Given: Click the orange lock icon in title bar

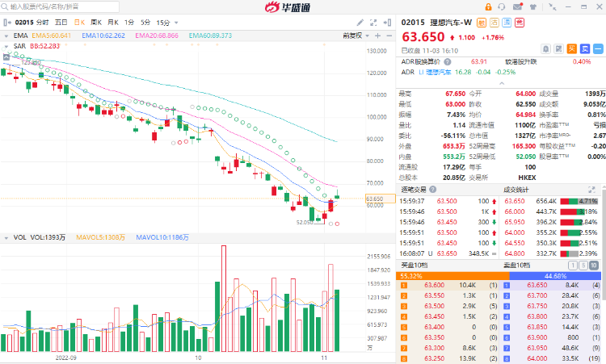Looking at the screenshot, I should (x=488, y=7).
